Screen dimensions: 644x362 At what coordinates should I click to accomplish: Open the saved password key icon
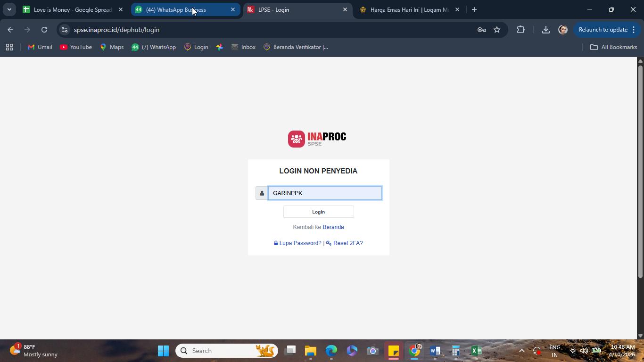click(481, 30)
